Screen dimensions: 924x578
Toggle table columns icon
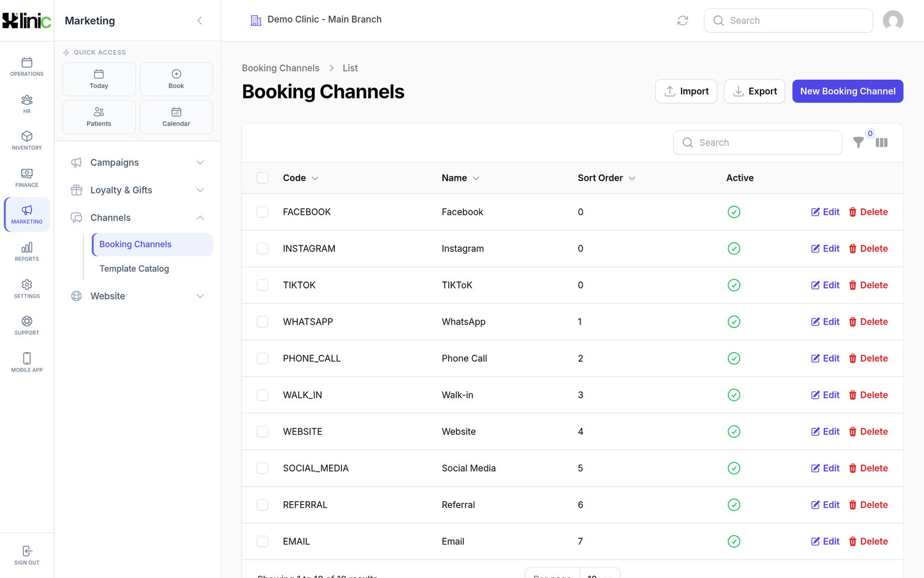pos(882,142)
